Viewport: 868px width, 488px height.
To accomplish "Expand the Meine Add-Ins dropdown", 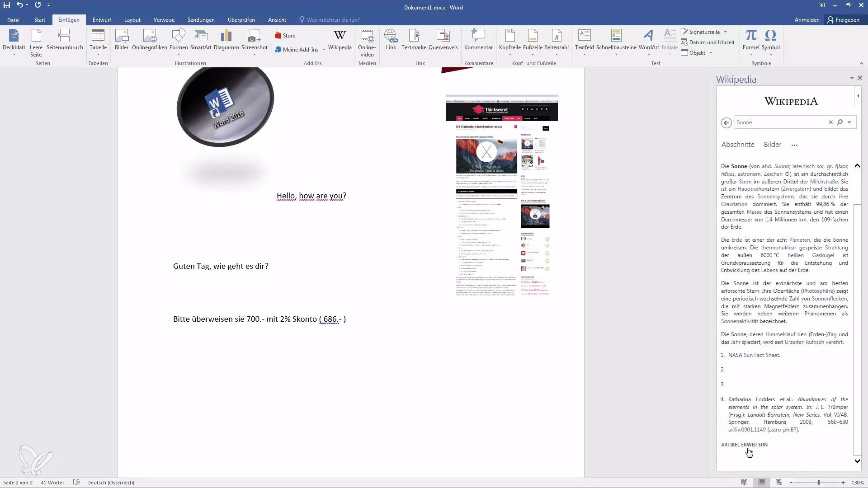I will point(324,50).
